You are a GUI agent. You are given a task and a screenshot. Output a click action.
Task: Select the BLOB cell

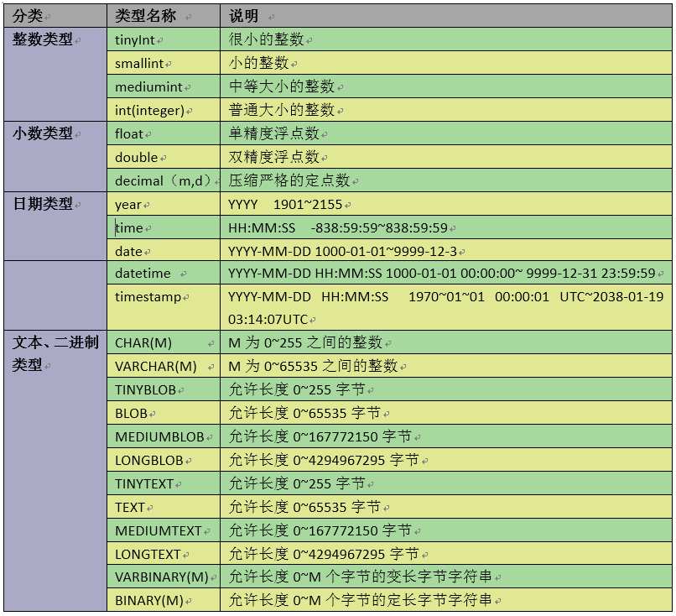click(164, 413)
